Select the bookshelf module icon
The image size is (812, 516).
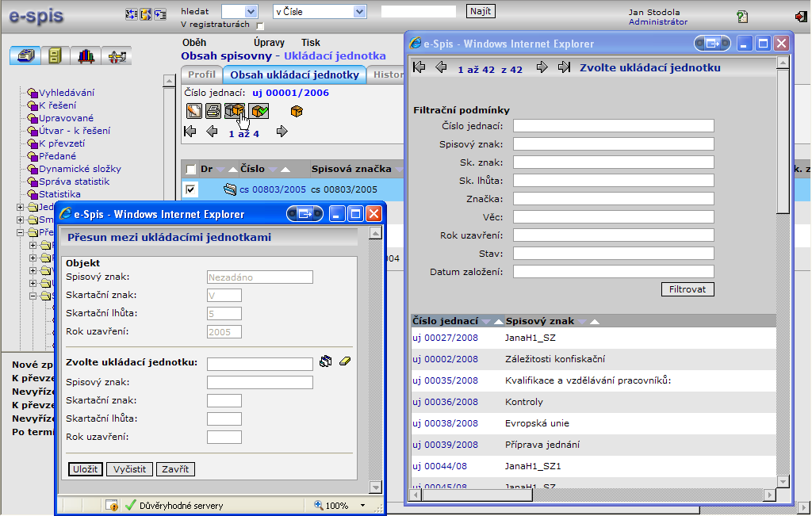pyautogui.click(x=86, y=55)
